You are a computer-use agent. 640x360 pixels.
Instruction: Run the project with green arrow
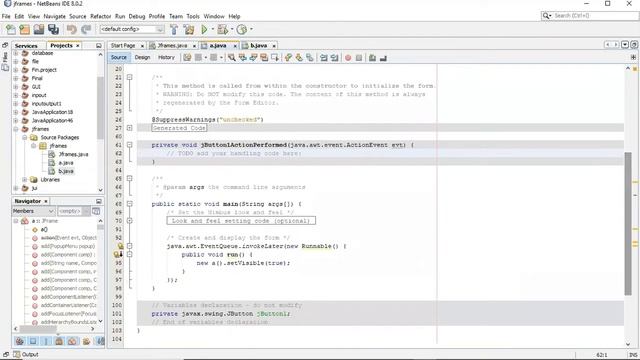(x=204, y=29)
